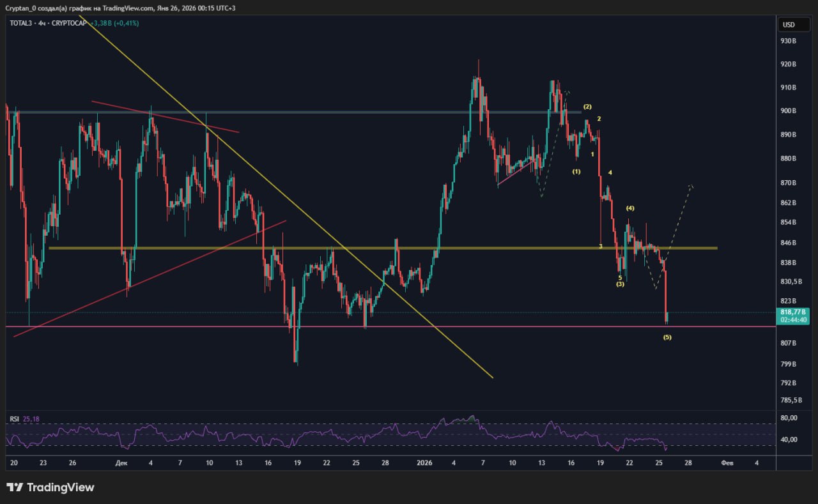Viewport: 818px width, 504px height.
Task: Select the RSI indicator label
Action: [14, 419]
